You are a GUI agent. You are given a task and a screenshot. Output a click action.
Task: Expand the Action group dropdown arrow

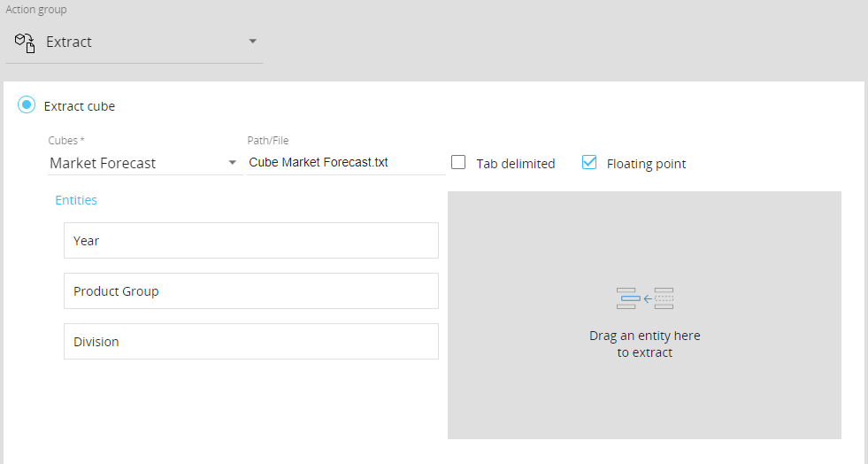(x=252, y=42)
